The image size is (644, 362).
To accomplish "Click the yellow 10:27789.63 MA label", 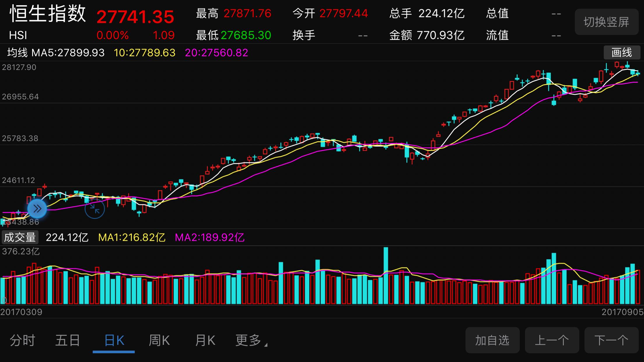I will click(145, 53).
